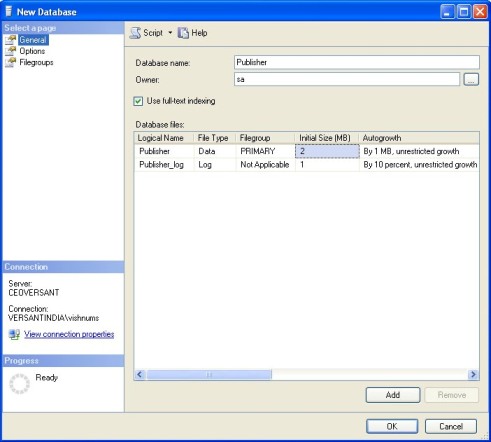Click the Filegroups page icon
This screenshot has width=491, height=442.
pyautogui.click(x=10, y=62)
